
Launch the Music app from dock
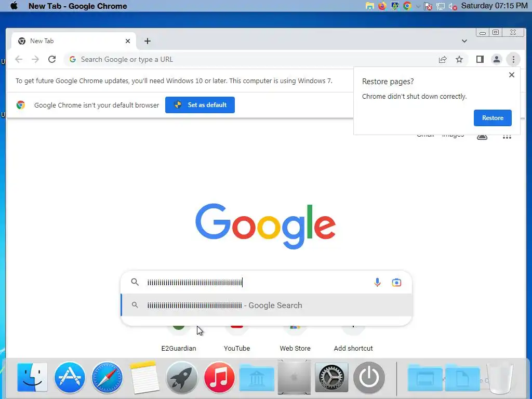pos(219,377)
